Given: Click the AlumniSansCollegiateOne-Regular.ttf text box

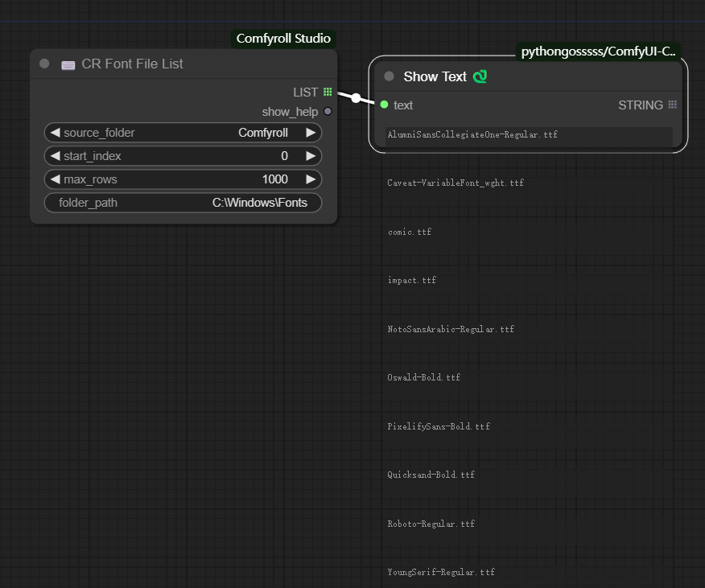Looking at the screenshot, I should coord(529,135).
